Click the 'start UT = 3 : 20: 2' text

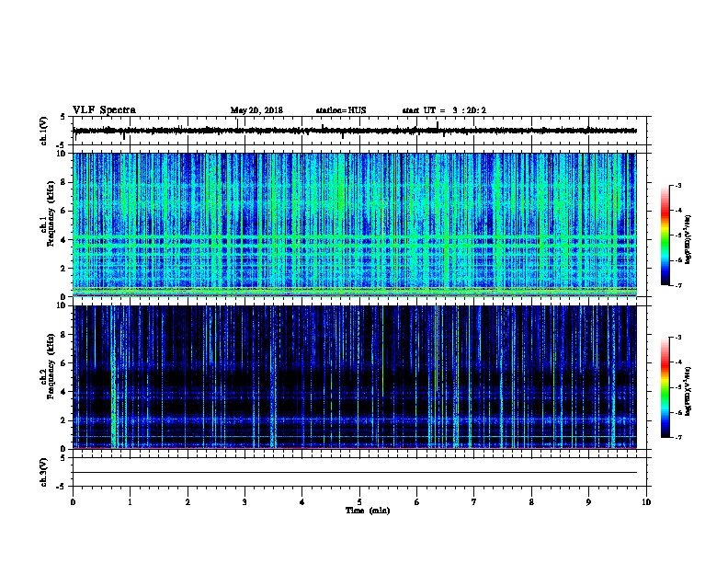click(x=444, y=110)
